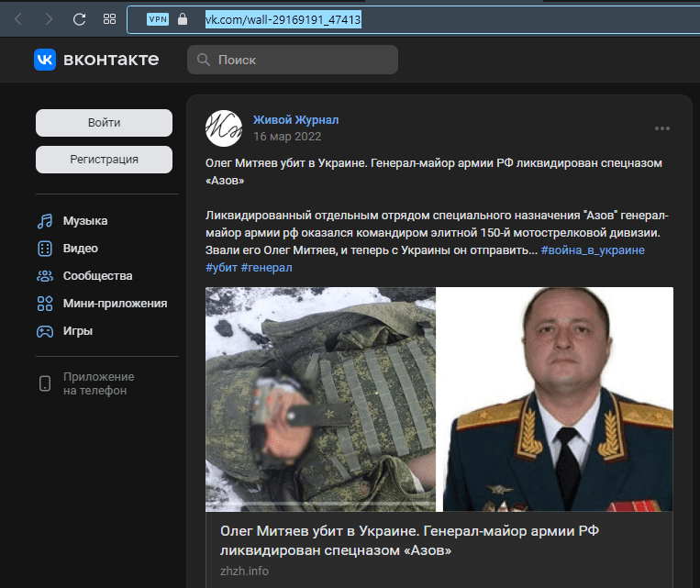Click the #убит hashtag
Screen dimensions: 700x588
pyautogui.click(x=221, y=268)
